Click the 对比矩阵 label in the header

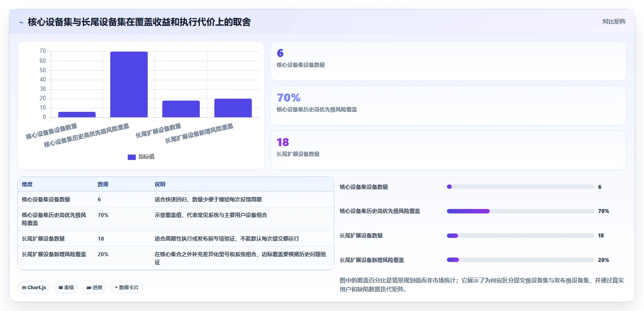pos(614,21)
